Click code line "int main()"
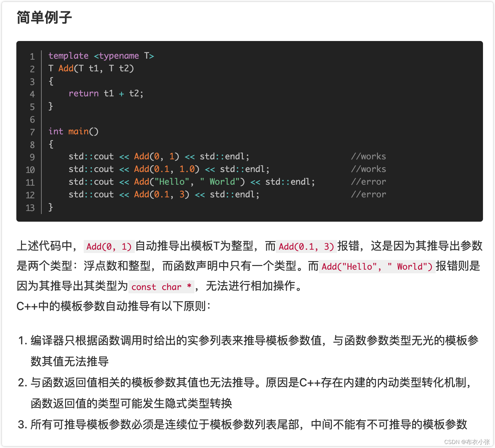495x448 pixels. (73, 131)
